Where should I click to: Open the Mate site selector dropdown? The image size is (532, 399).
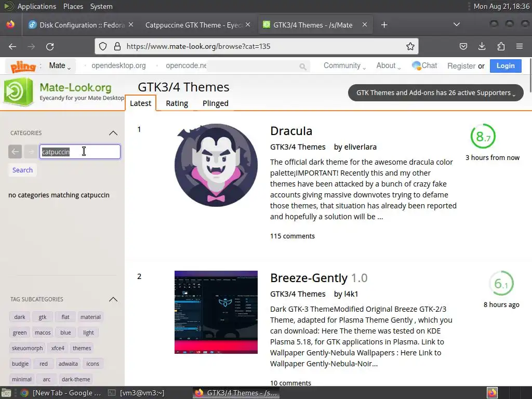tap(60, 66)
